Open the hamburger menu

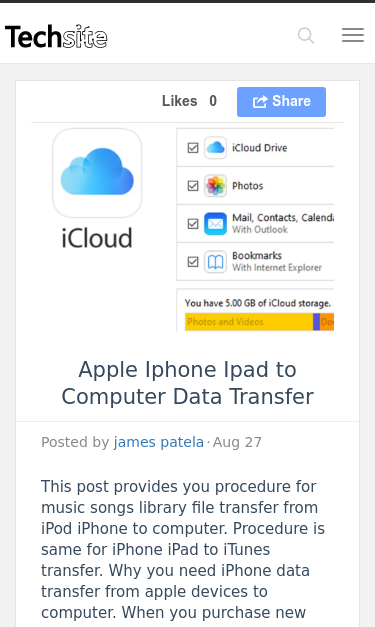coord(353,35)
